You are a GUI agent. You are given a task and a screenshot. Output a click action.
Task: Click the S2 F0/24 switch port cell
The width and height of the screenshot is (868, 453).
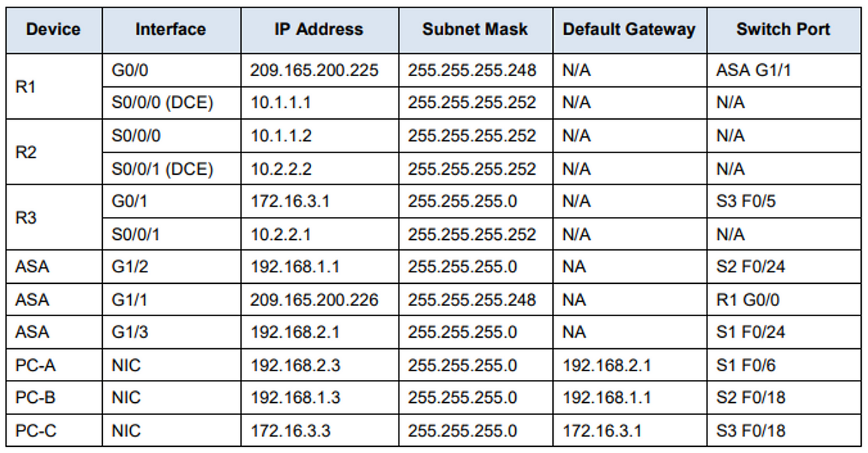click(x=750, y=267)
